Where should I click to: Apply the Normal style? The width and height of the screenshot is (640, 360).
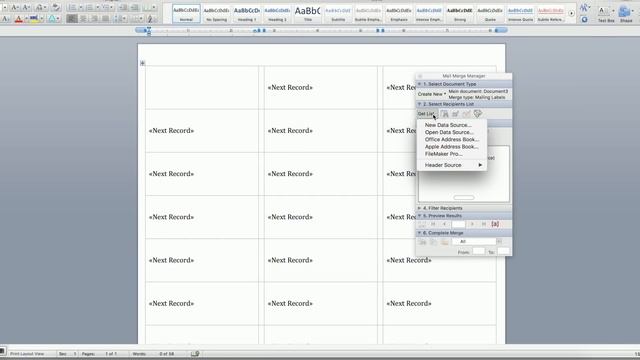(187, 13)
